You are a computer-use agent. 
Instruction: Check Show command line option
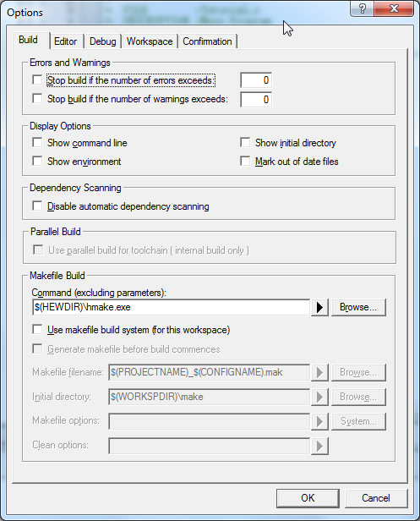pyautogui.click(x=37, y=143)
